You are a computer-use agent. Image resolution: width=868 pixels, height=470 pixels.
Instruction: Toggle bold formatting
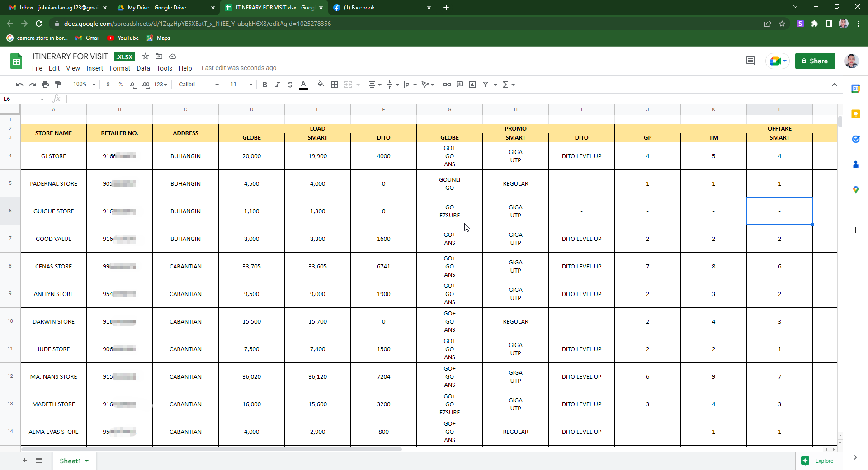coord(264,85)
